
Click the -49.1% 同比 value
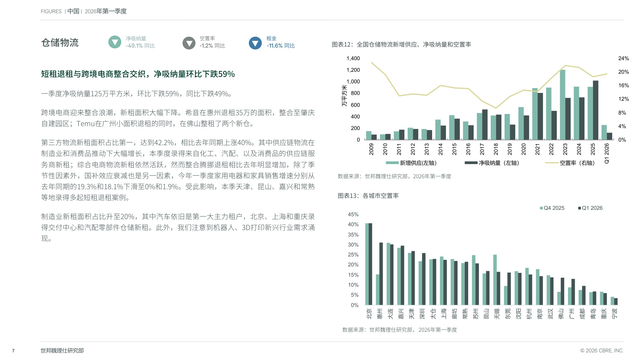click(x=140, y=46)
